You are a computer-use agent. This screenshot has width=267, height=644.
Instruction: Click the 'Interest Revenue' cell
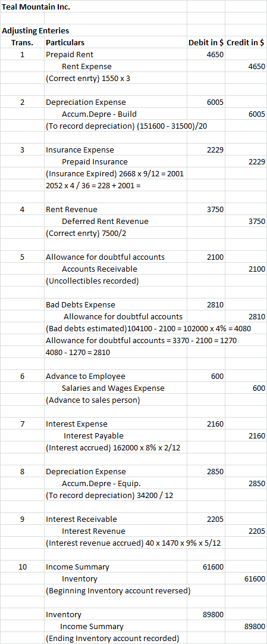93,531
